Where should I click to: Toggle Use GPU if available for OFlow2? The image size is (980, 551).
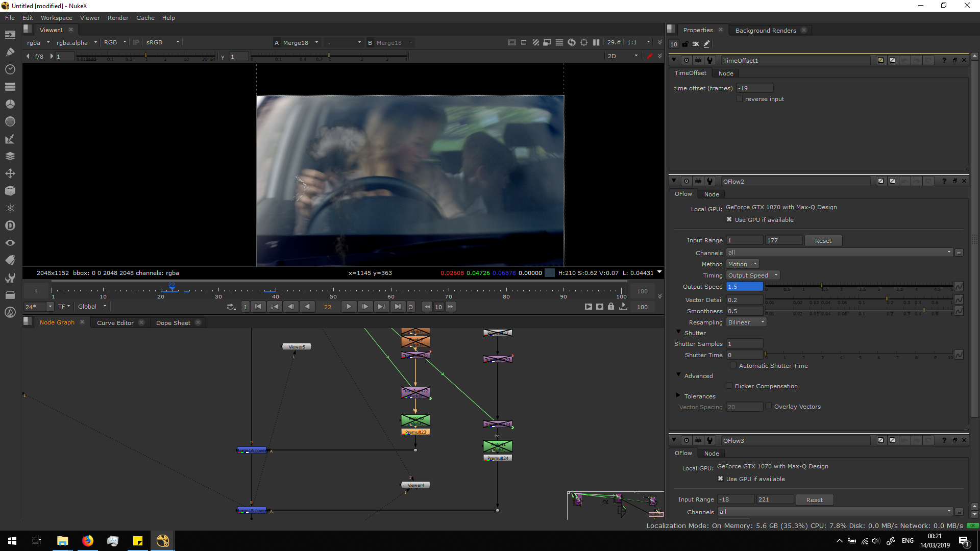pyautogui.click(x=729, y=219)
